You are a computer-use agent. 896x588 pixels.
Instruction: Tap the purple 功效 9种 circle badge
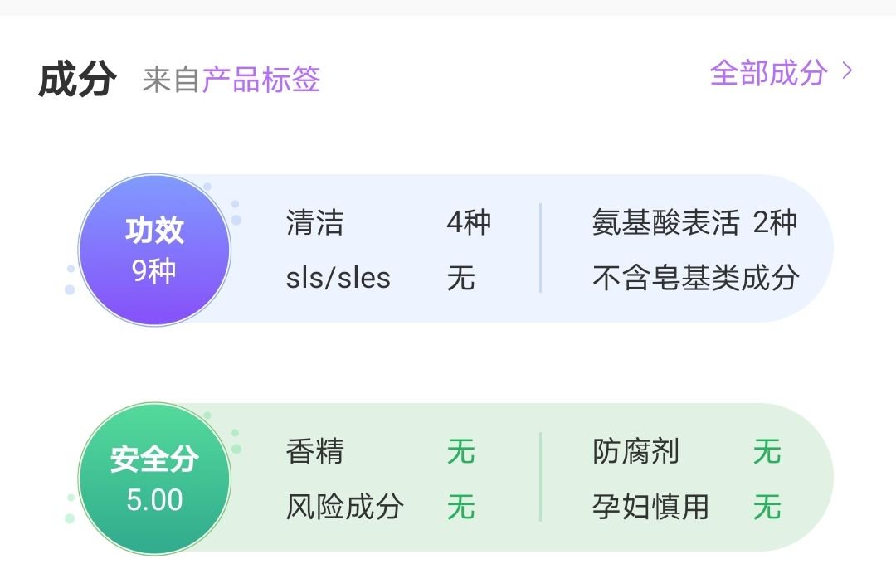click(x=154, y=249)
